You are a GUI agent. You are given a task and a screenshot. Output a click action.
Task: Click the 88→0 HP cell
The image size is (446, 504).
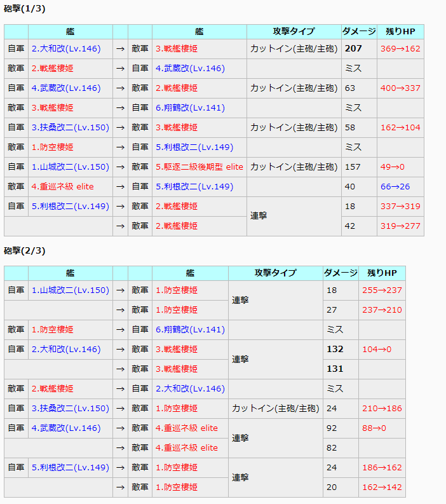coord(382,428)
